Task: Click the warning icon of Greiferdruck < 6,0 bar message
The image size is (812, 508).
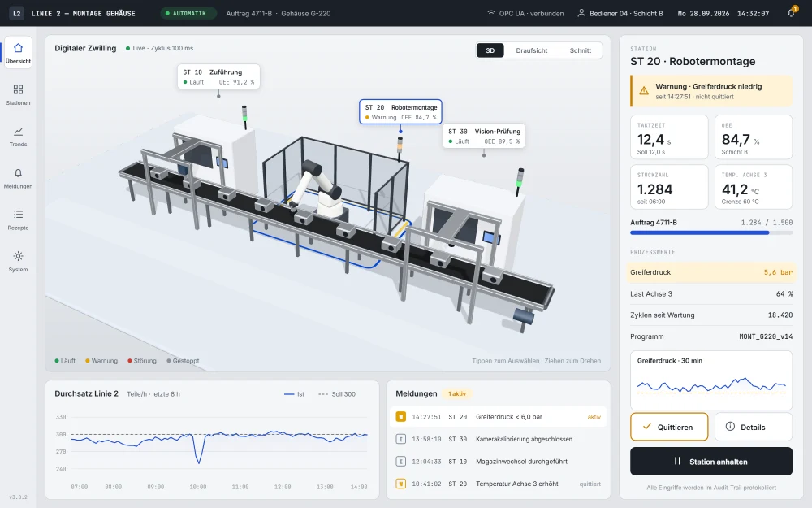Action: pyautogui.click(x=401, y=417)
